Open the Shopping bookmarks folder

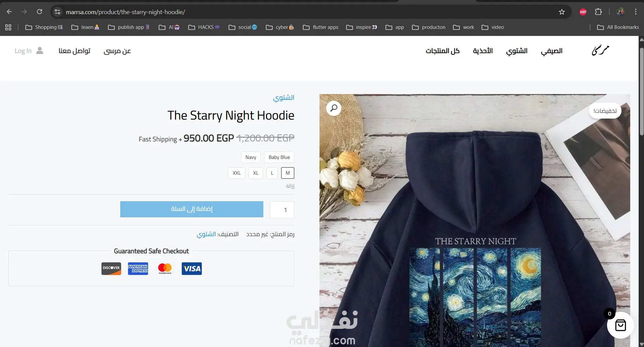pos(44,27)
